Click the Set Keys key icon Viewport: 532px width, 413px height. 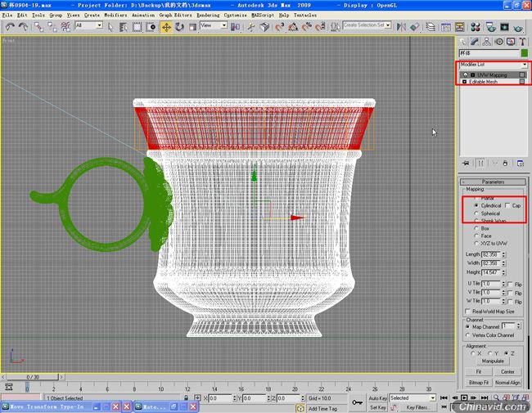click(357, 402)
